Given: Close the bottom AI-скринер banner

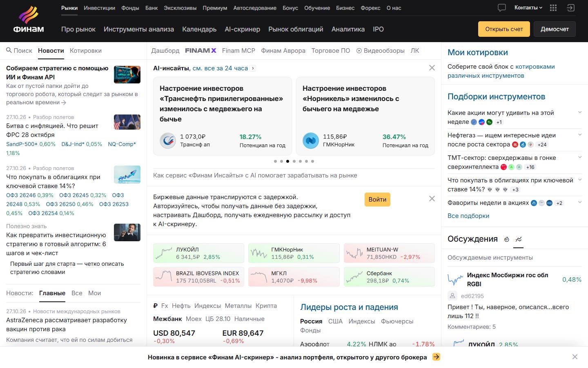Looking at the screenshot, I should point(575,357).
